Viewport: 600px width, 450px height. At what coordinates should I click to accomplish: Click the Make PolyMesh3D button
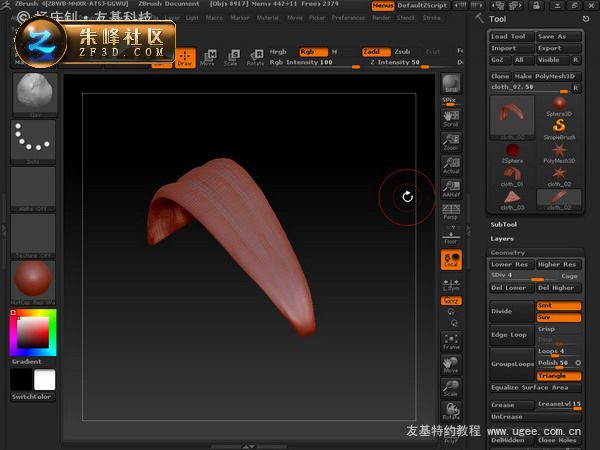click(547, 76)
